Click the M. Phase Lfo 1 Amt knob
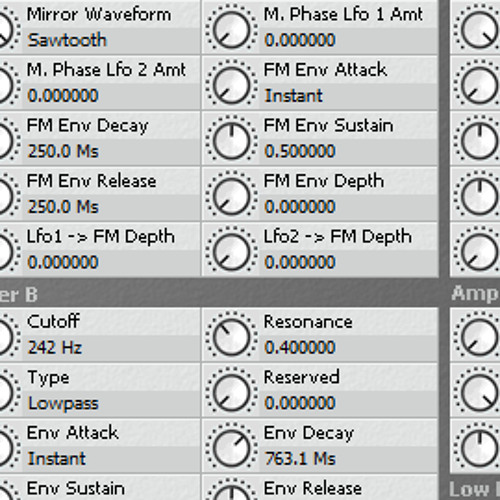 pos(231,29)
